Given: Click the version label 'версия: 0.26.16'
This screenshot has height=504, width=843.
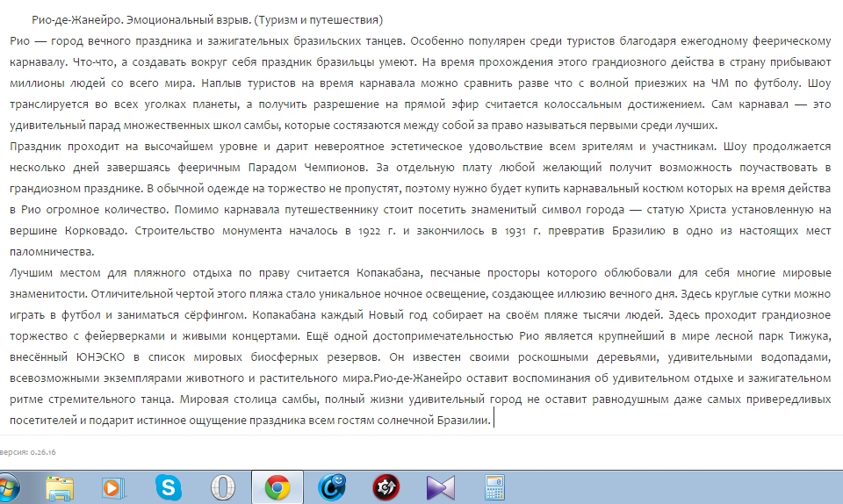Looking at the screenshot, I should pos(28,452).
